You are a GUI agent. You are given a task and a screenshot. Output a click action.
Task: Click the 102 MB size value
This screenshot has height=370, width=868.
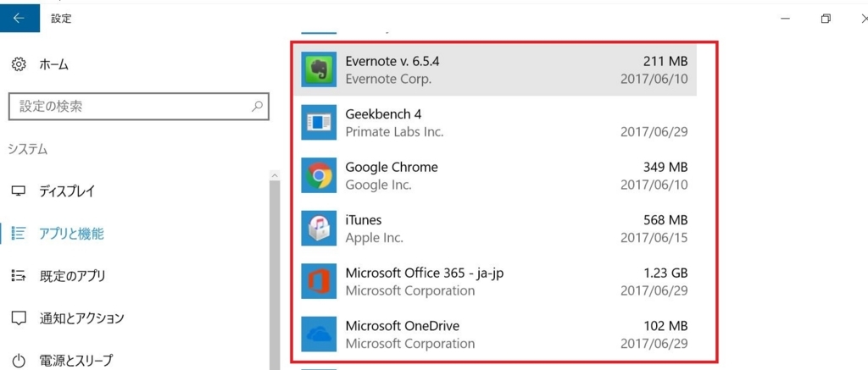[665, 326]
